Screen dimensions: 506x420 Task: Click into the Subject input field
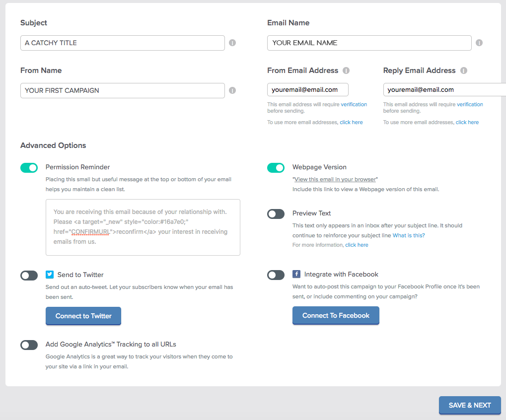122,43
